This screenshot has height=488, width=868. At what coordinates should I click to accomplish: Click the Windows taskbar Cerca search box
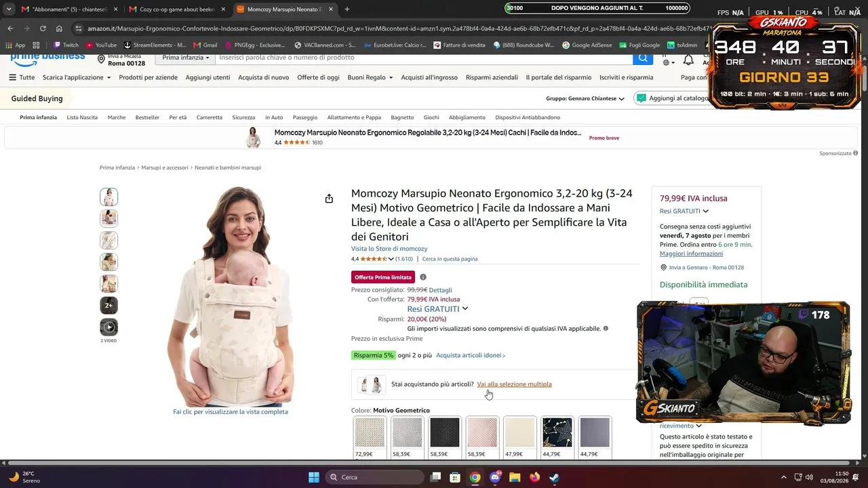coord(375,477)
